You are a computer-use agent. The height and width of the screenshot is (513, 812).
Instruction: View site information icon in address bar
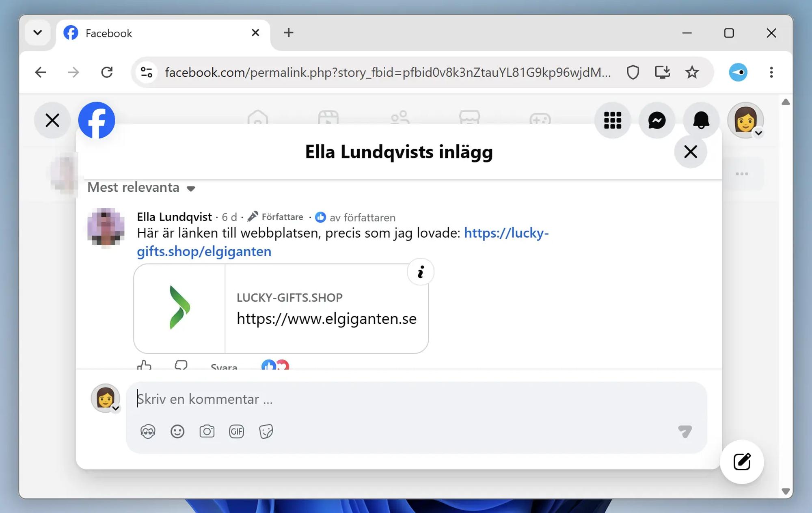147,72
